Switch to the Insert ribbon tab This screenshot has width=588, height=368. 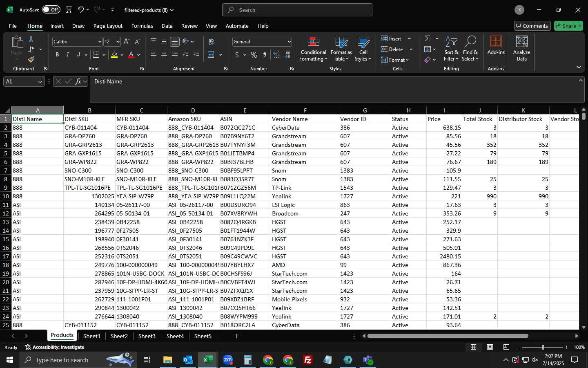(x=57, y=26)
